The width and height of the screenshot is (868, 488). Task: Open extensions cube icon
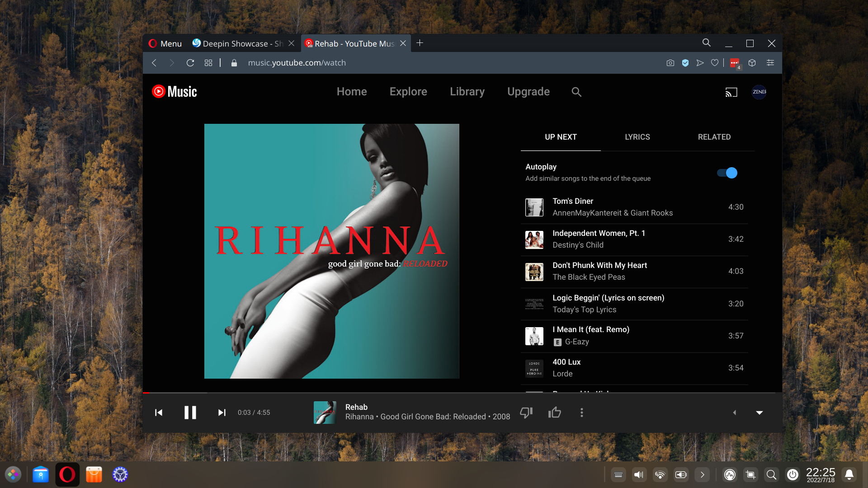(x=752, y=63)
